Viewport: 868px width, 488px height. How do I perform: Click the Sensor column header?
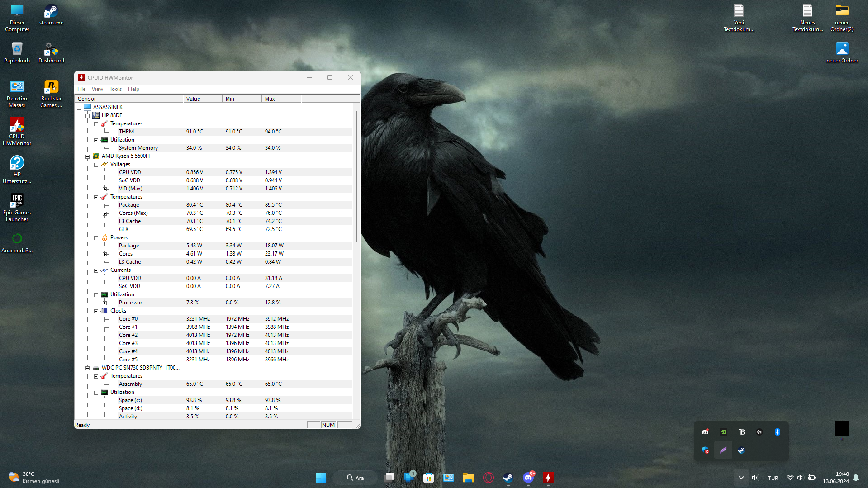click(x=129, y=99)
